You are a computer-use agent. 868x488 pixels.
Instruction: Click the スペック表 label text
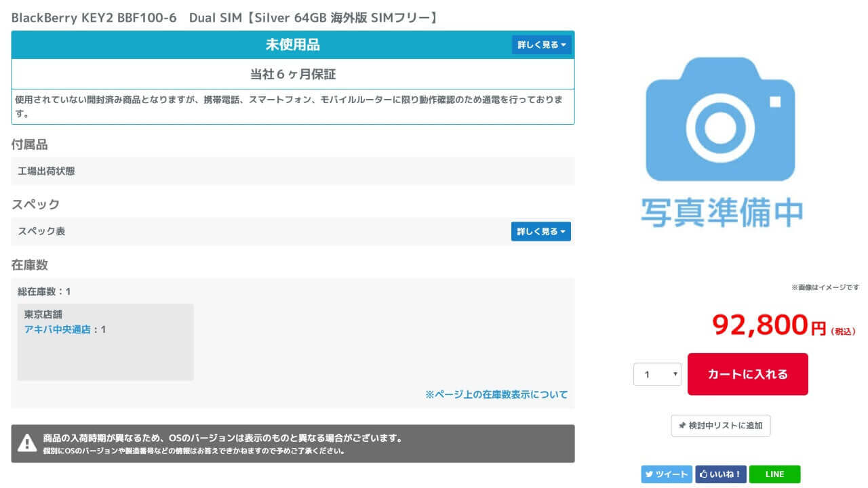(41, 231)
